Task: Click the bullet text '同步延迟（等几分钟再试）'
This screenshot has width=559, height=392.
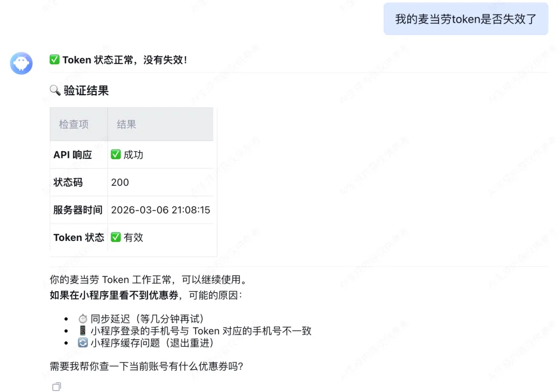Action: [147, 319]
